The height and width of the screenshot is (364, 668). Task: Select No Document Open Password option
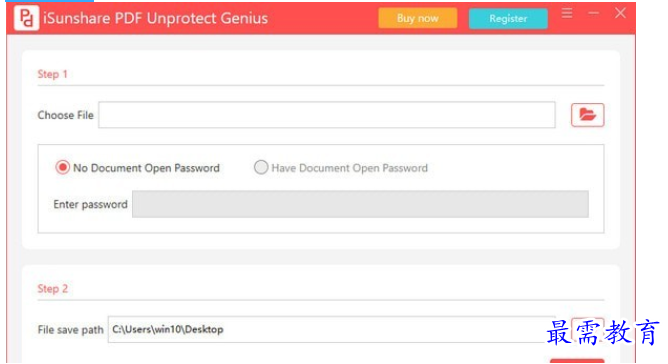pyautogui.click(x=138, y=168)
